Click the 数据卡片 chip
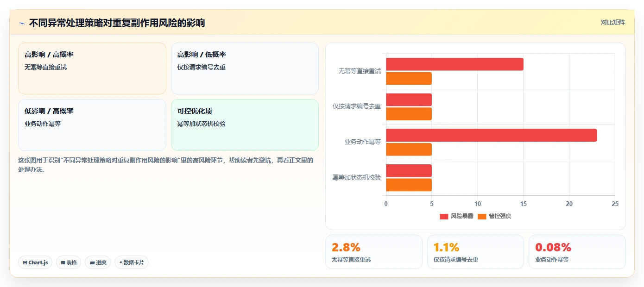 [132, 262]
